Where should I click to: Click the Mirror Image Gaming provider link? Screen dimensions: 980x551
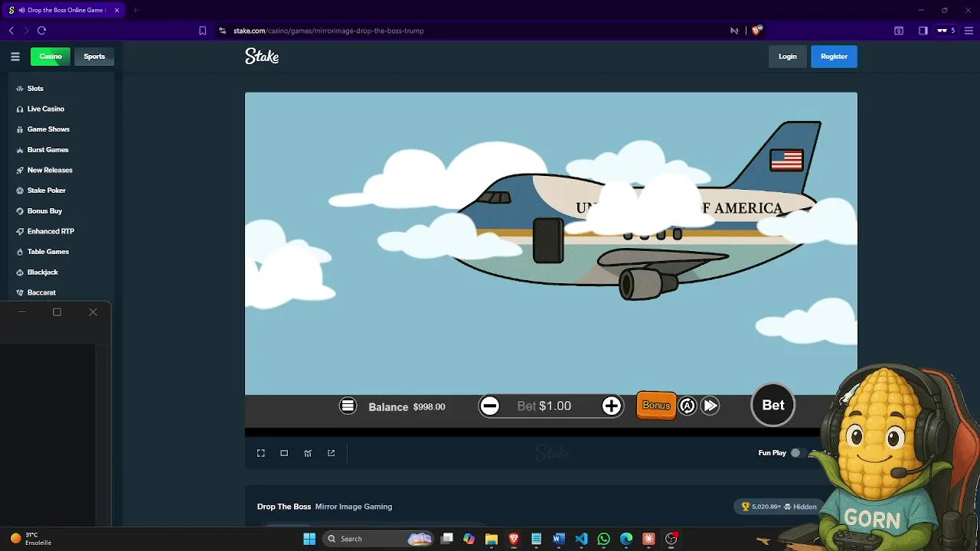354,507
